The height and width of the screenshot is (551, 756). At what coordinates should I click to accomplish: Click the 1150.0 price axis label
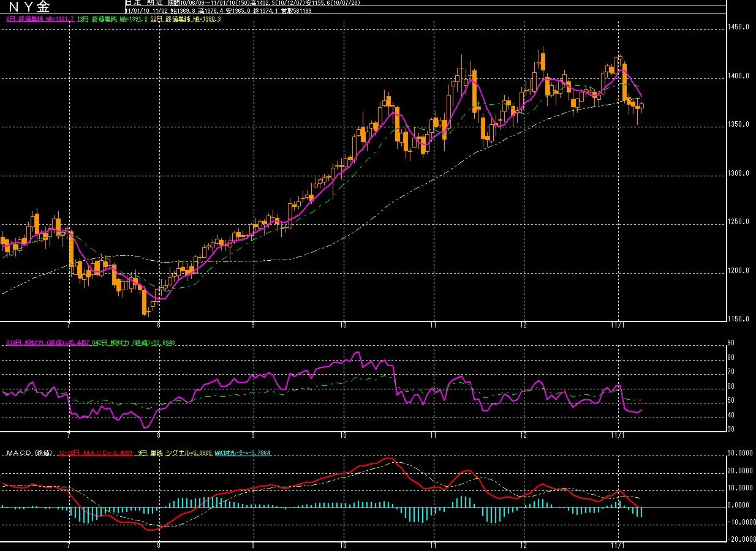[x=739, y=319]
